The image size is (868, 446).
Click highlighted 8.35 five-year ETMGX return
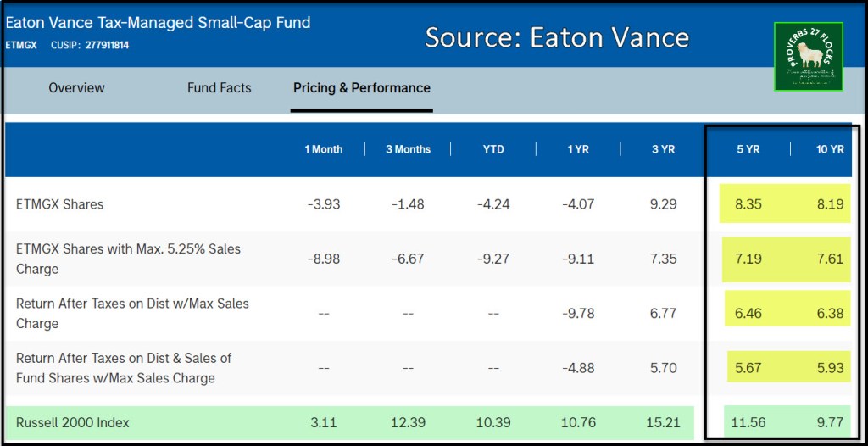point(748,204)
